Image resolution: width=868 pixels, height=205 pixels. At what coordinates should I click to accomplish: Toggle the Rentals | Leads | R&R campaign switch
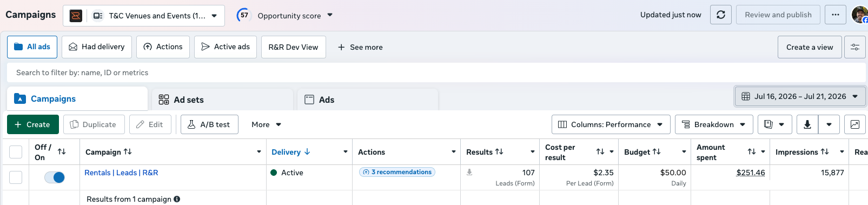tap(55, 177)
